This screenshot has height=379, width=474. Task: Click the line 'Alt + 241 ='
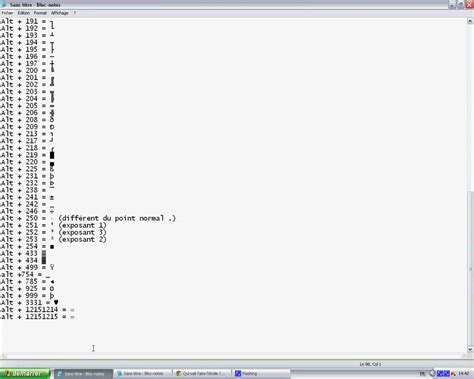coord(27,197)
